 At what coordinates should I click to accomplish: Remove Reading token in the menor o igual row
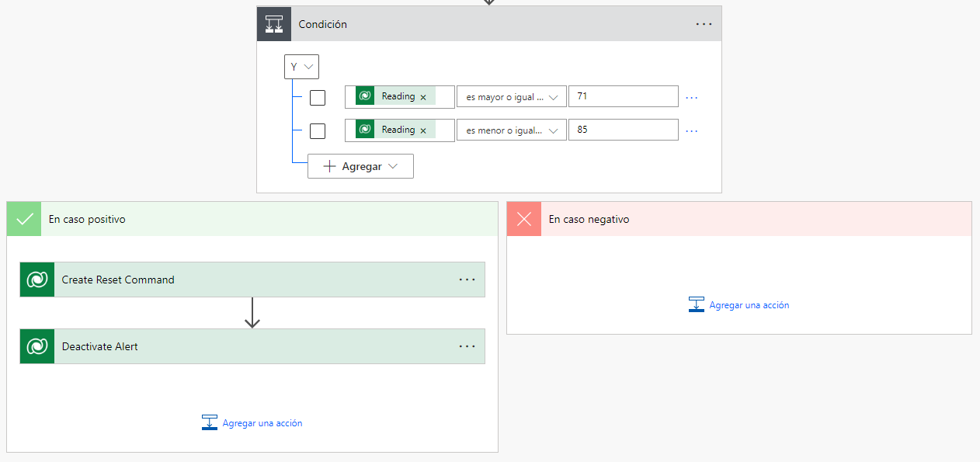[x=423, y=130]
